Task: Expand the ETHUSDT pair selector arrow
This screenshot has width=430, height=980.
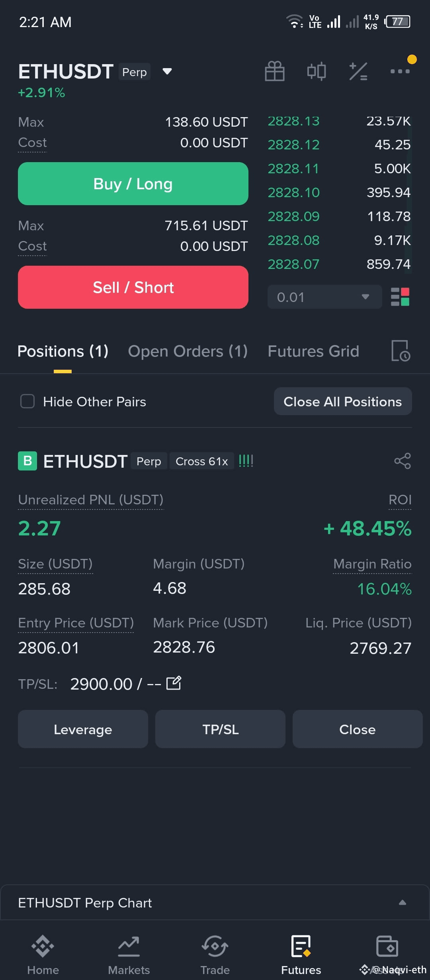Action: tap(167, 71)
